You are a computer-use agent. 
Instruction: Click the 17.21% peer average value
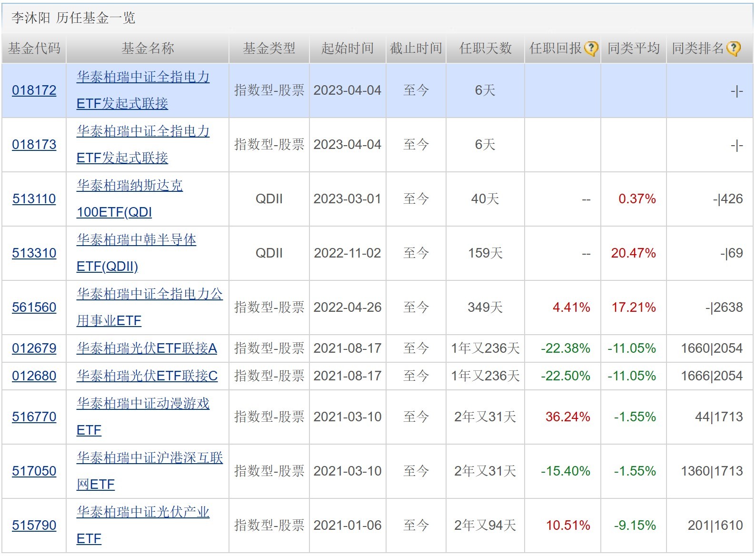[x=634, y=308]
